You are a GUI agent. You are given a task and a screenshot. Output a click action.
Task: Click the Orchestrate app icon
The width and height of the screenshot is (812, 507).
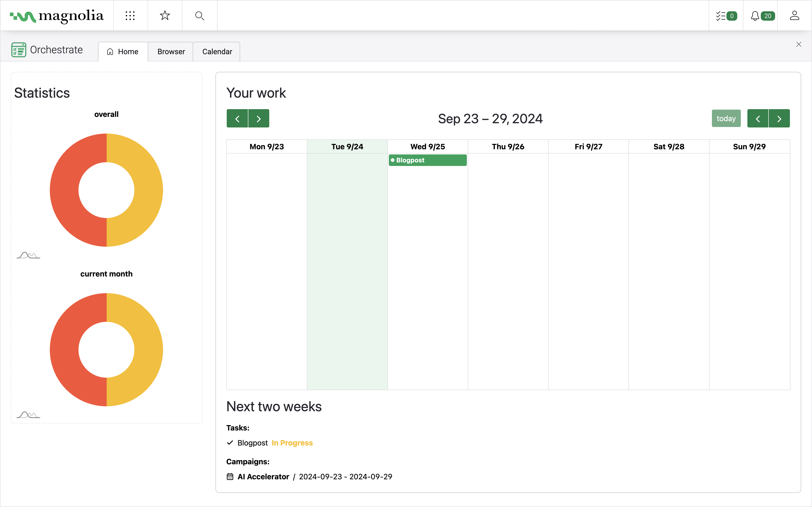[19, 50]
